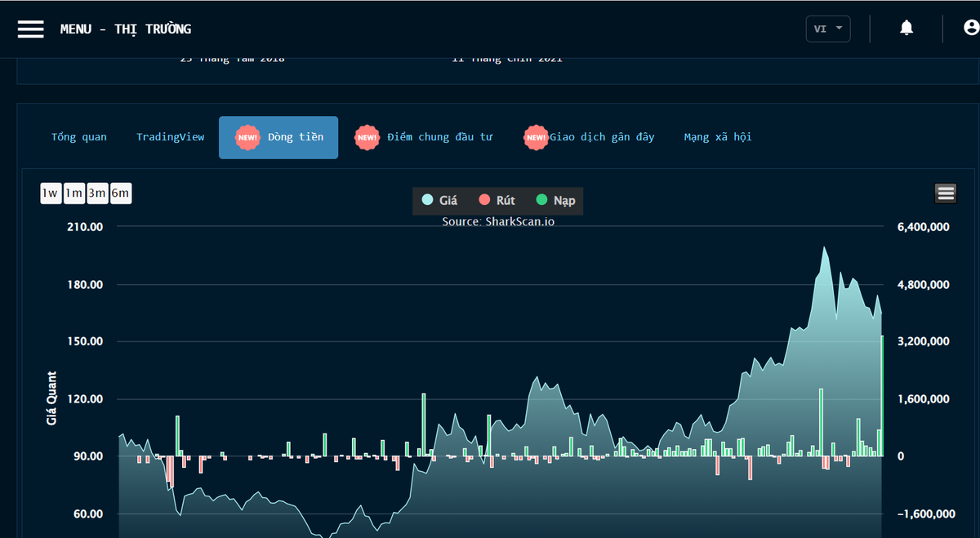Click the 180.00 price axis label
The width and height of the screenshot is (980, 538).
85,284
